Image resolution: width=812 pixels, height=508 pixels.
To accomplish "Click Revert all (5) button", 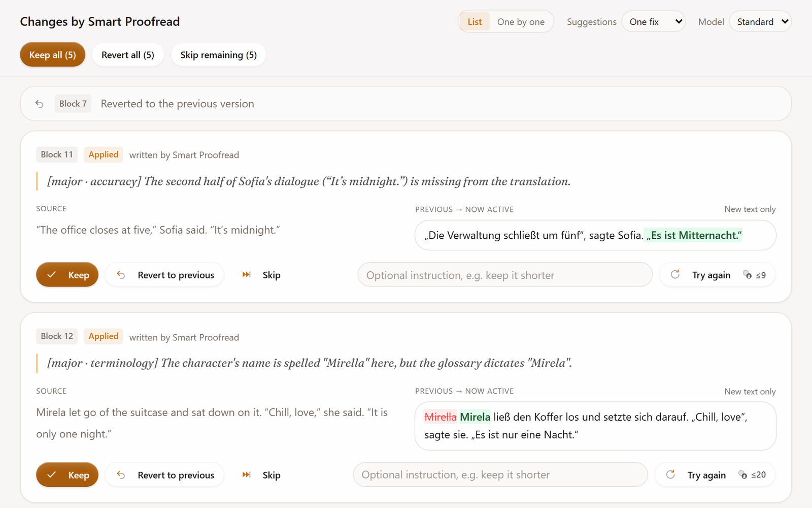I will coord(128,55).
